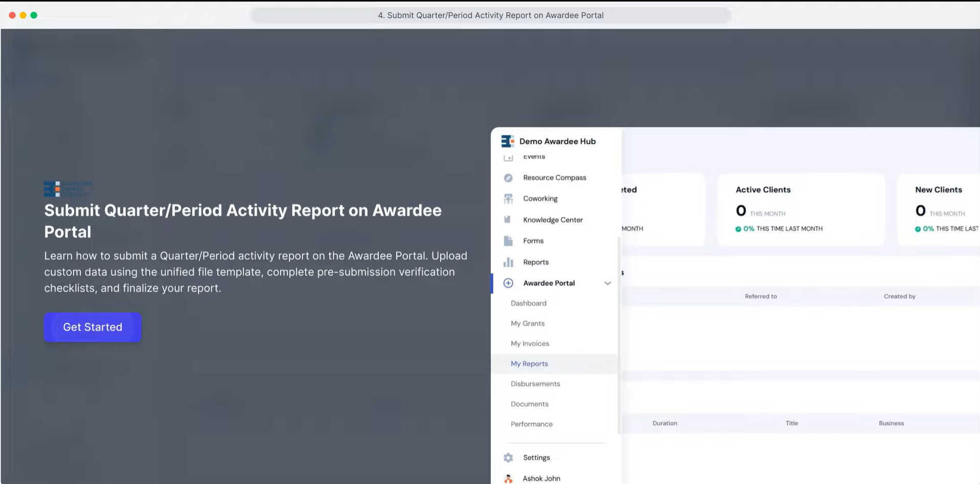The height and width of the screenshot is (484, 980).
Task: Open the Awardee Portal Dashboard link
Action: coord(529,303)
